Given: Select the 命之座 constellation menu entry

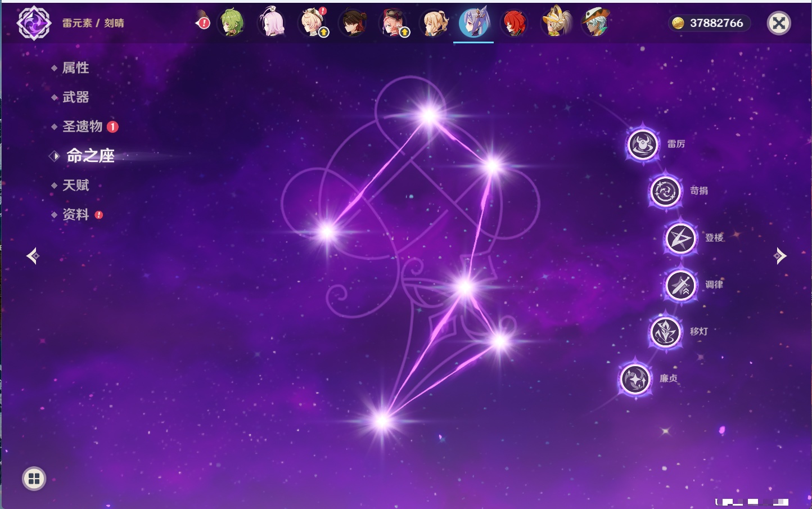Looking at the screenshot, I should 90,156.
